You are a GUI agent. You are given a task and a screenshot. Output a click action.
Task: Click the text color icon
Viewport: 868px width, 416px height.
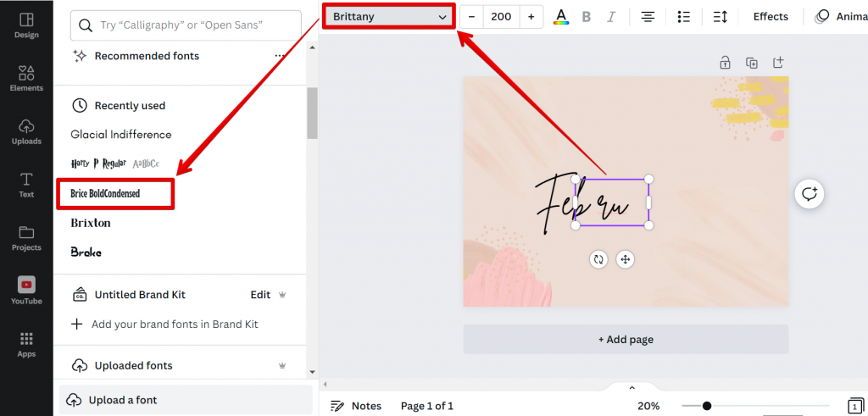tap(561, 17)
